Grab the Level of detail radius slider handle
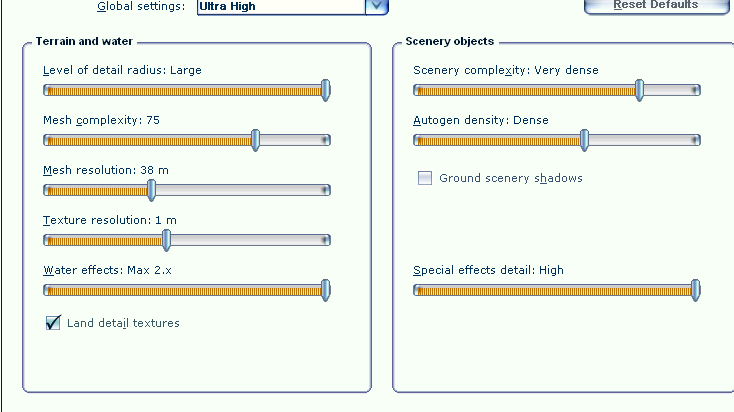Viewport: 734px width, 412px height. click(x=326, y=90)
